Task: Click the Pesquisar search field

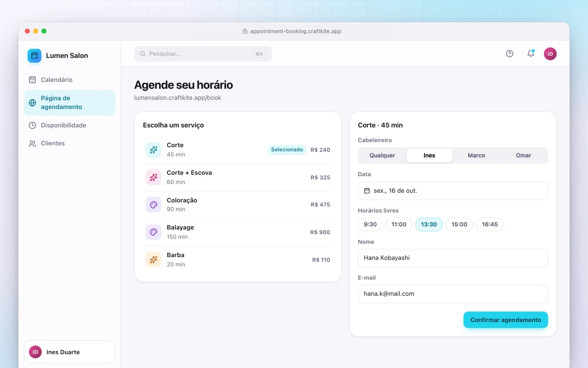Action: point(203,54)
